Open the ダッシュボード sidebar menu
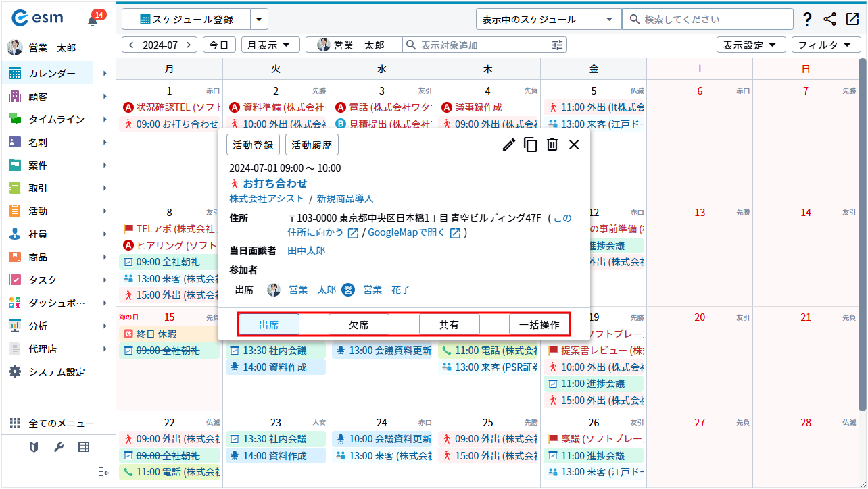 click(57, 303)
